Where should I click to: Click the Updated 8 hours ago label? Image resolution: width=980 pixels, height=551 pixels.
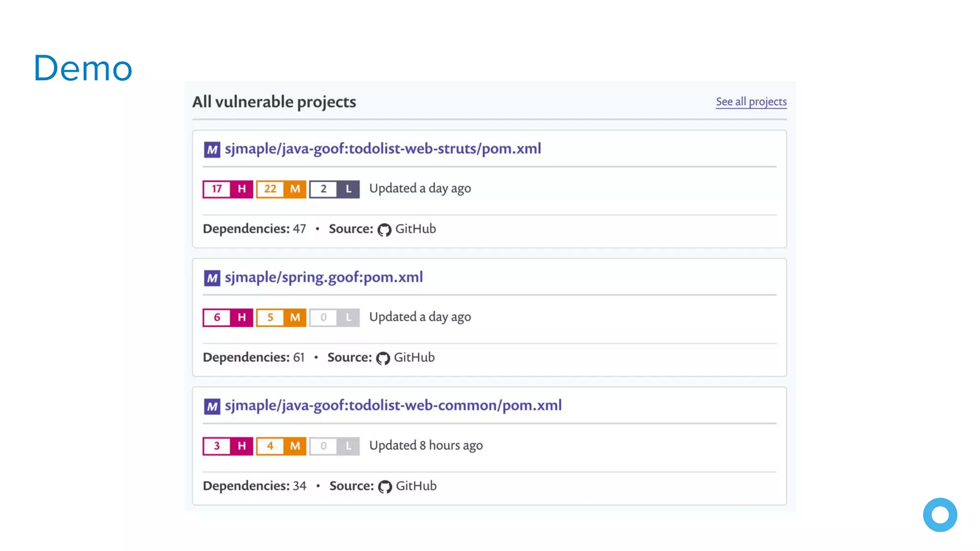coord(426,446)
